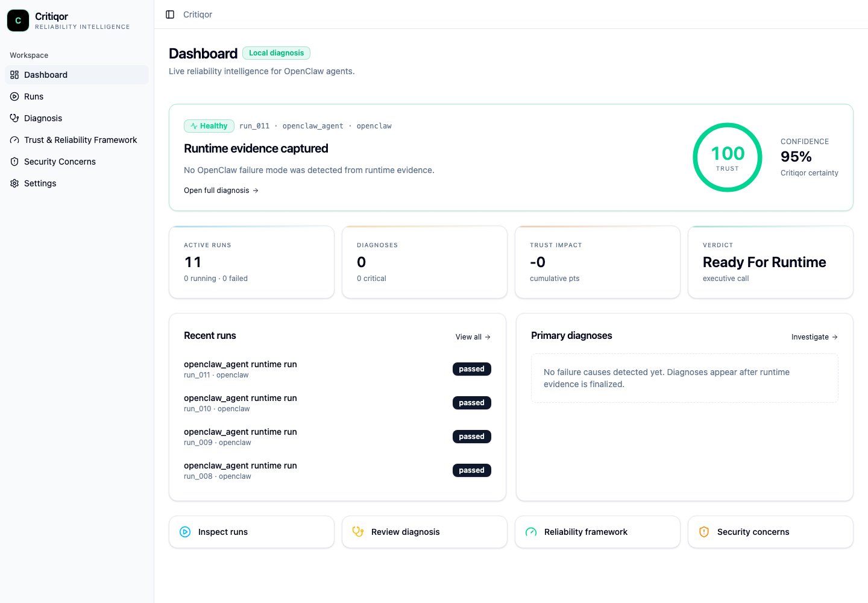Click the Reliability framework gauge icon

(531, 532)
